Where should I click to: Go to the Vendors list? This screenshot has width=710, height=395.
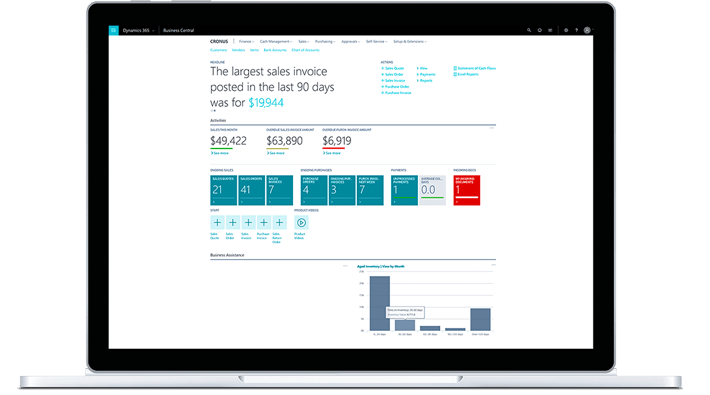(239, 50)
